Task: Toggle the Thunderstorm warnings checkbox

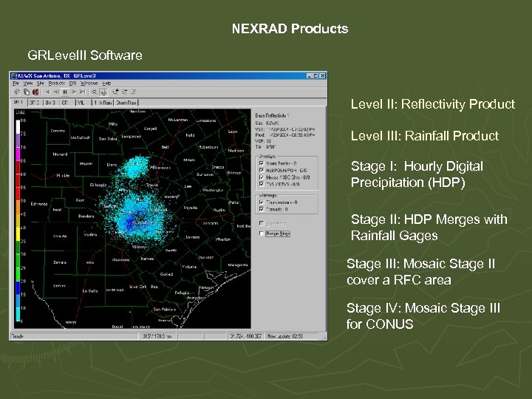Action: coord(262,202)
